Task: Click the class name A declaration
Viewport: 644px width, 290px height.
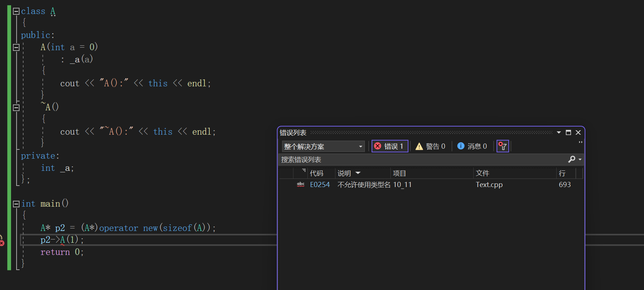Action: coord(53,11)
